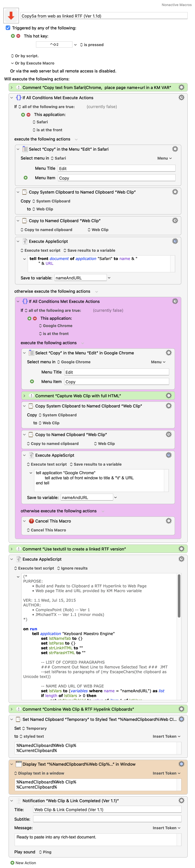
Task: Click the green plus to add hot key trigger
Action: pos(13,36)
